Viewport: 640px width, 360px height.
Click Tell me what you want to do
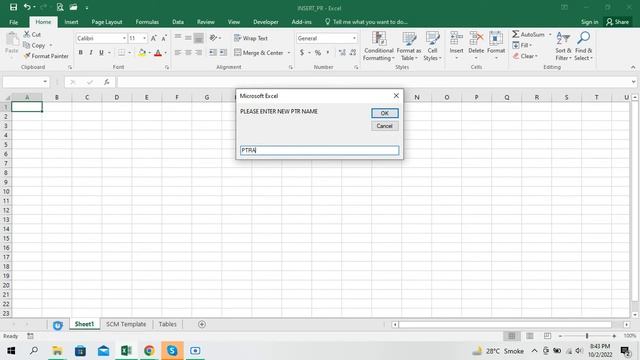[x=367, y=22]
